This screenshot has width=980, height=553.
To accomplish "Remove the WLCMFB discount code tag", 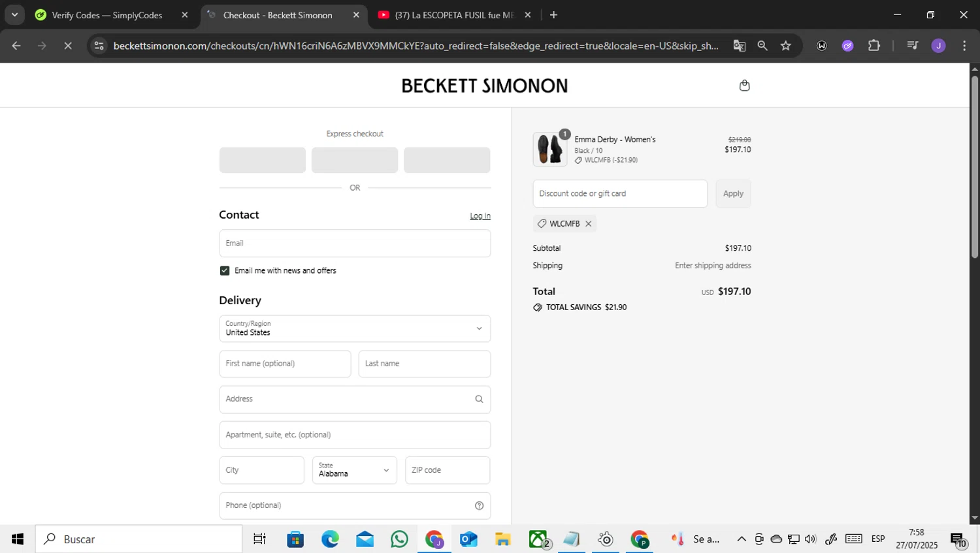I will (x=589, y=223).
